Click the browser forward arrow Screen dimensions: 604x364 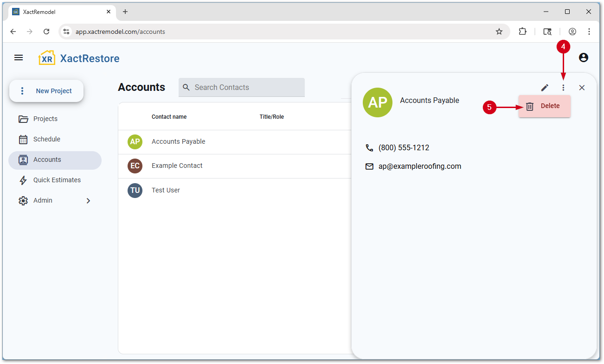[30, 32]
